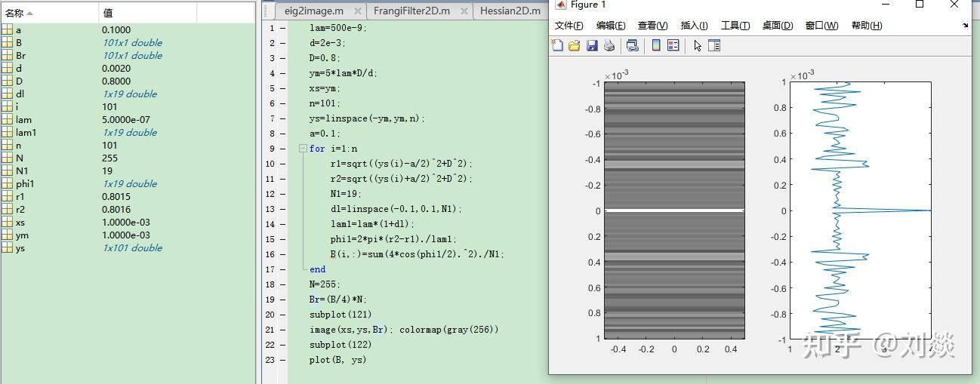980x384 pixels.
Task: Click variable icon beside dl in workspace
Action: point(7,94)
